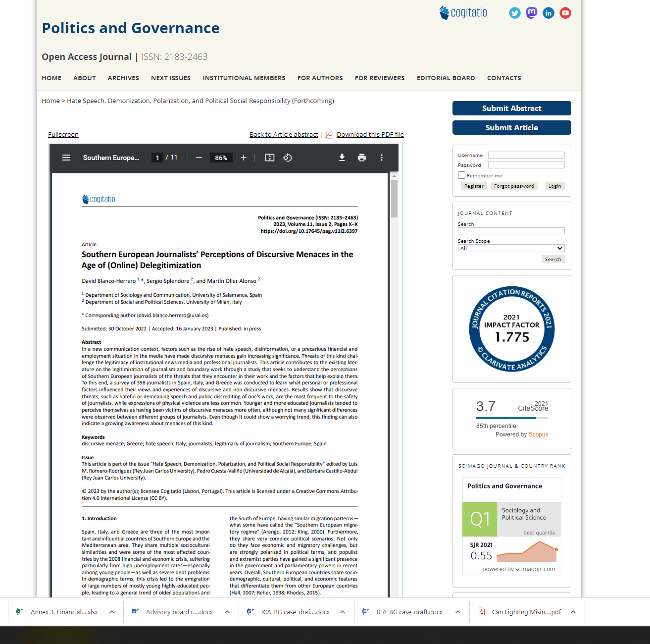This screenshot has height=644, width=650.
Task: Enable the Remember me checkbox
Action: point(461,175)
